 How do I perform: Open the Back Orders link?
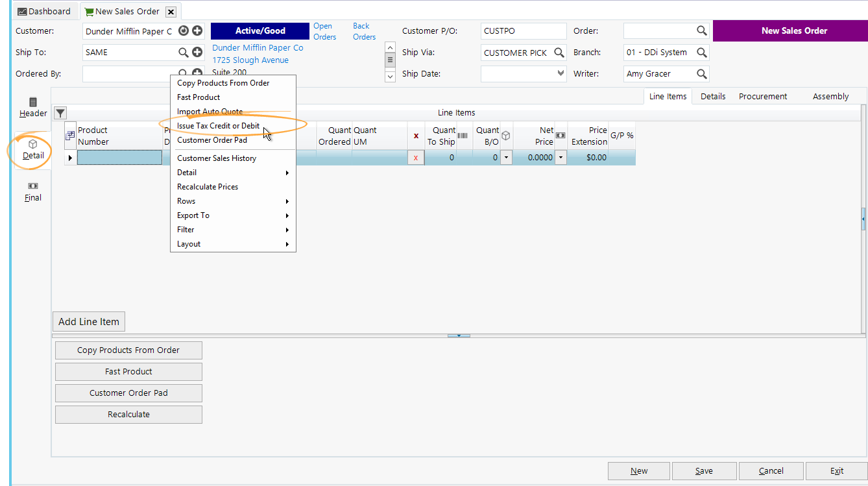(x=364, y=31)
